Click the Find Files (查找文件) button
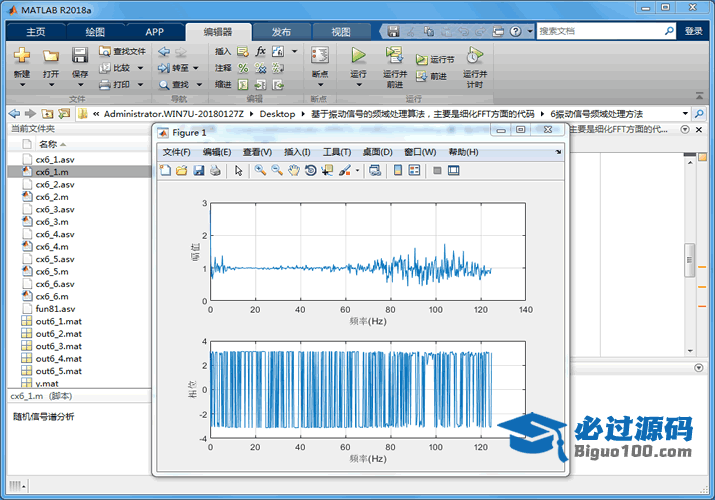The width and height of the screenshot is (715, 500). pyautogui.click(x=122, y=51)
